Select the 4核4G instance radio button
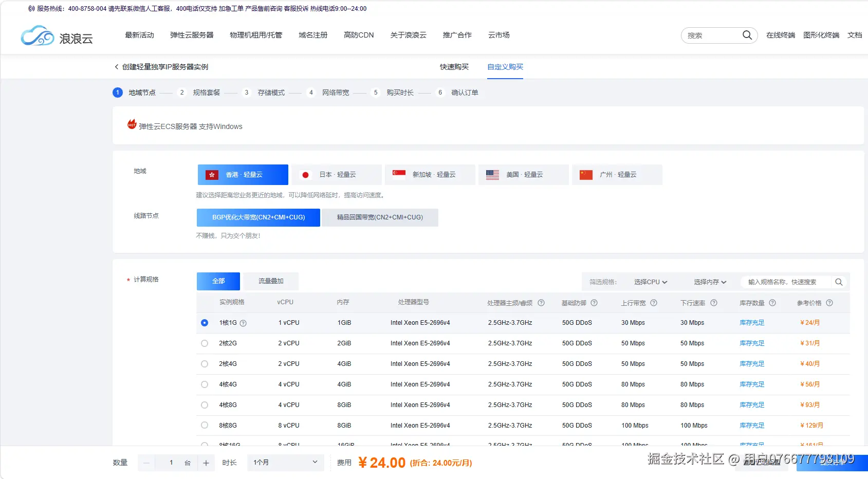The image size is (868, 479). pyautogui.click(x=205, y=384)
